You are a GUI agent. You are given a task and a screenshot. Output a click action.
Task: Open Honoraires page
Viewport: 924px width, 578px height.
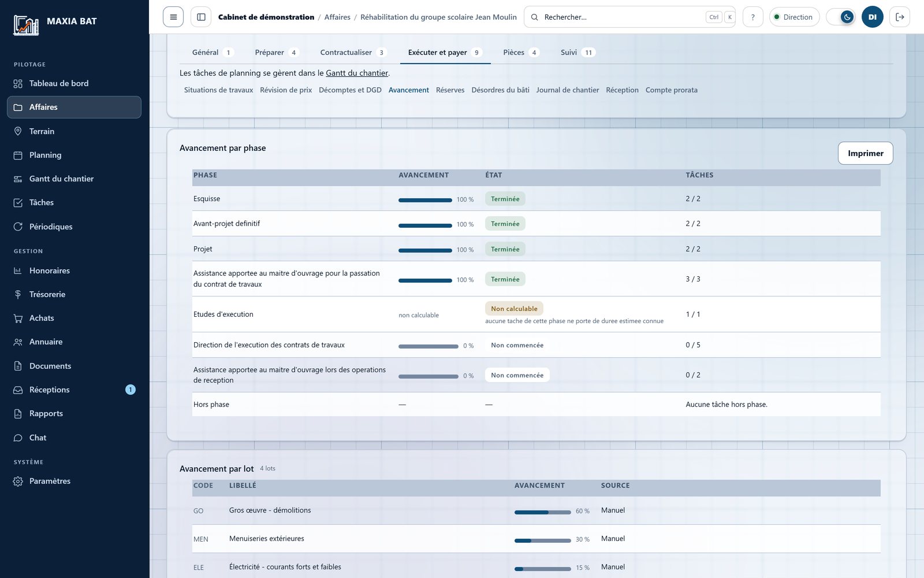(74, 271)
